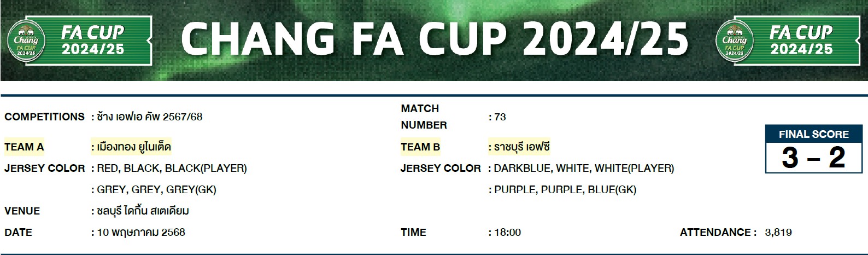
Task: Click the venue ชลบุรี ไดกิ้น สเตเดียม
Action: coord(143,211)
